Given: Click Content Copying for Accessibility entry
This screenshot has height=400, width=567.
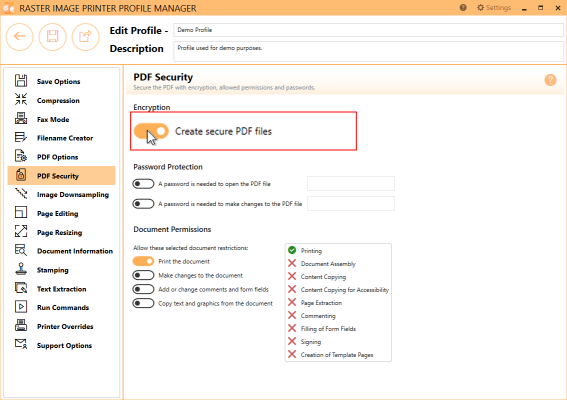Looking at the screenshot, I should point(345,290).
